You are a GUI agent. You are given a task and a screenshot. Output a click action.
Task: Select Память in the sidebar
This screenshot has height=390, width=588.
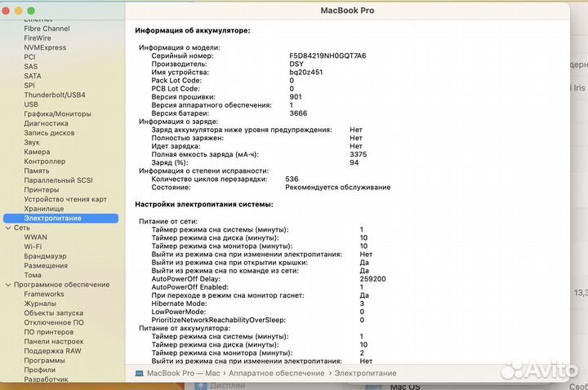tap(36, 171)
